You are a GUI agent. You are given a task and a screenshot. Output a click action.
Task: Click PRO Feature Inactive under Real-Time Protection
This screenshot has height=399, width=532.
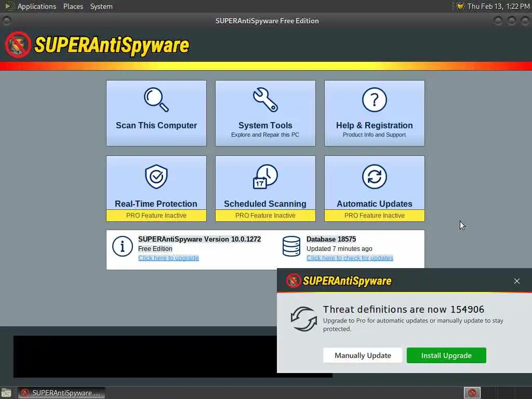[156, 216]
